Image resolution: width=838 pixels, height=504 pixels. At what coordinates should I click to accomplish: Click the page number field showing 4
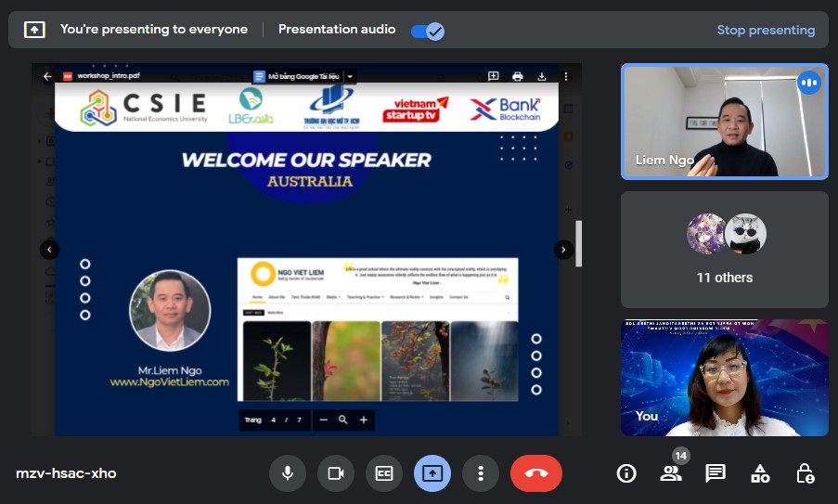point(273,420)
